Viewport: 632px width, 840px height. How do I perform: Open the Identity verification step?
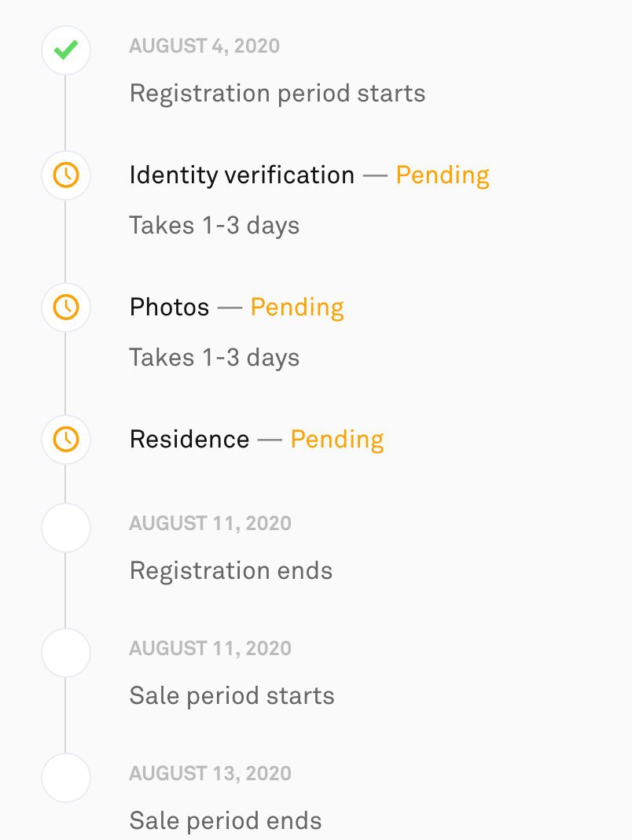point(241,175)
